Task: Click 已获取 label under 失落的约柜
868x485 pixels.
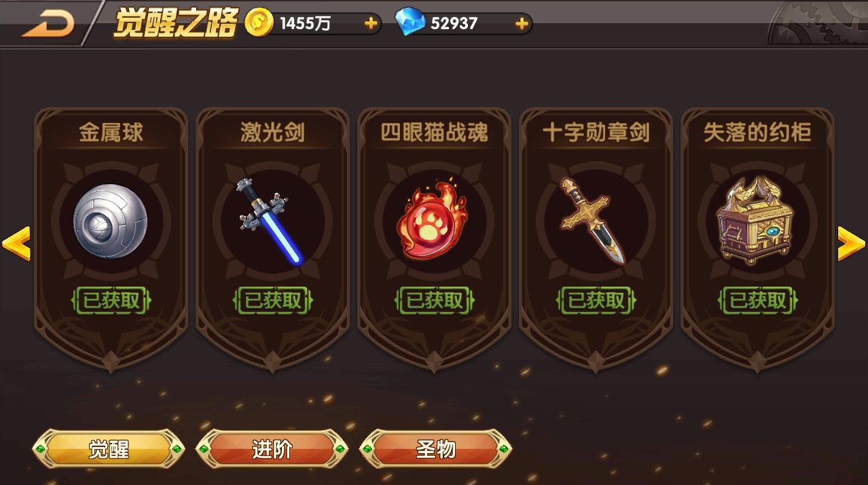Action: pyautogui.click(x=758, y=300)
